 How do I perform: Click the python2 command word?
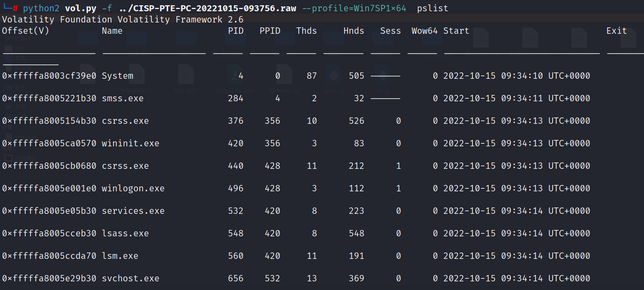(x=41, y=8)
